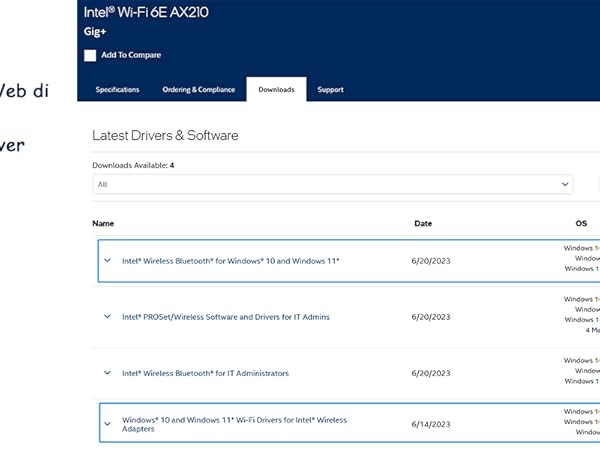
Task: Go to the Support tab
Action: 330,90
